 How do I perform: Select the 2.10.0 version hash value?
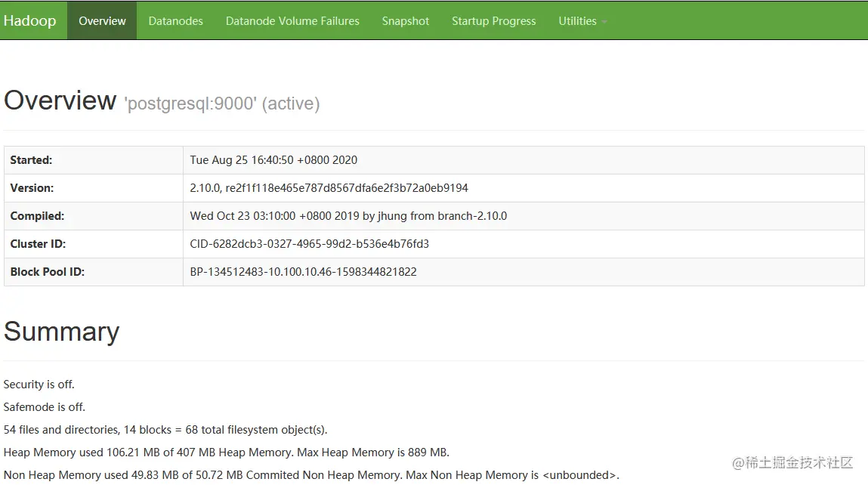pos(329,187)
